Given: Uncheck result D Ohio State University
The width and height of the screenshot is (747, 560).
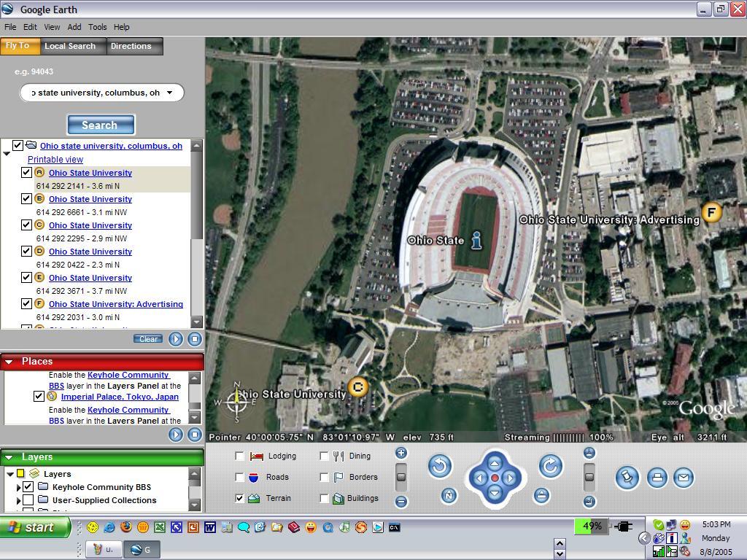Looking at the screenshot, I should [x=27, y=251].
